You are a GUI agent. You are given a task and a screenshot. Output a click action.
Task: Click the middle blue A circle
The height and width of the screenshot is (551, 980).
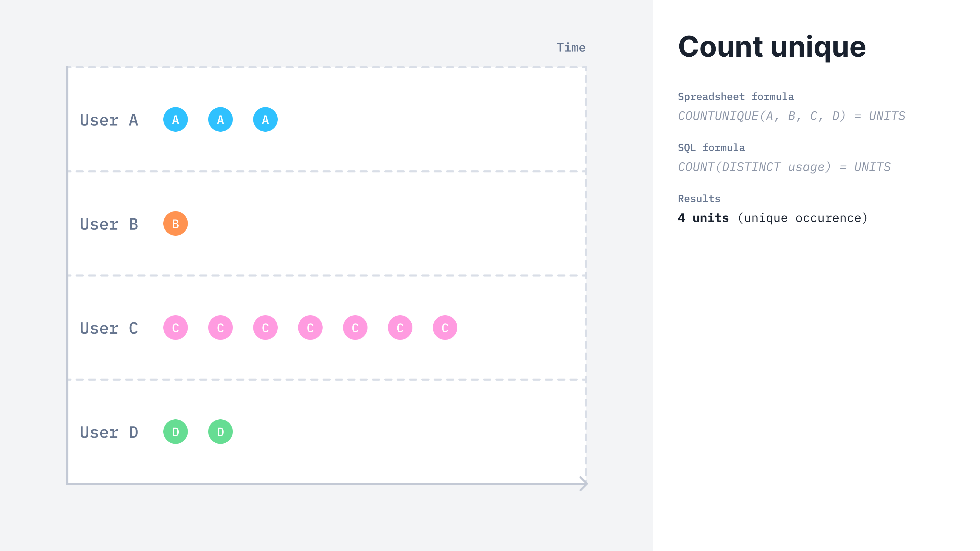220,119
